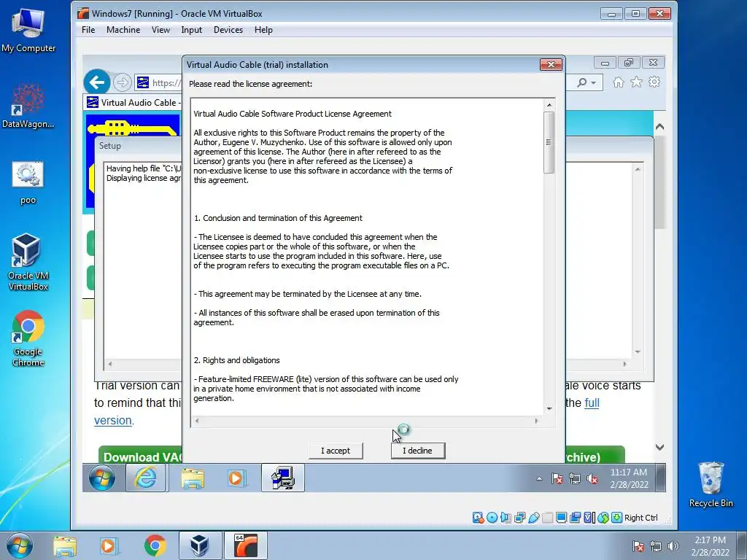
Task: Click the guest muted volume speaker icon
Action: coord(592,478)
